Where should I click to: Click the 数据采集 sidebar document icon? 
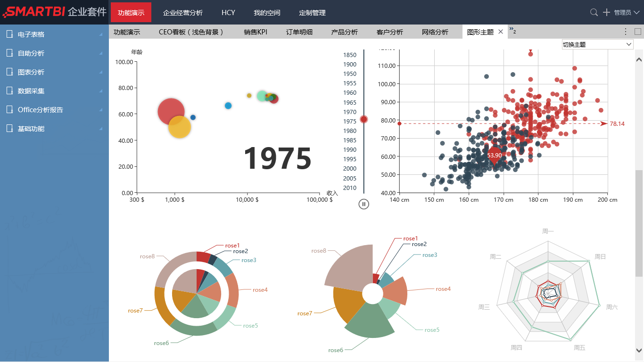tap(9, 91)
